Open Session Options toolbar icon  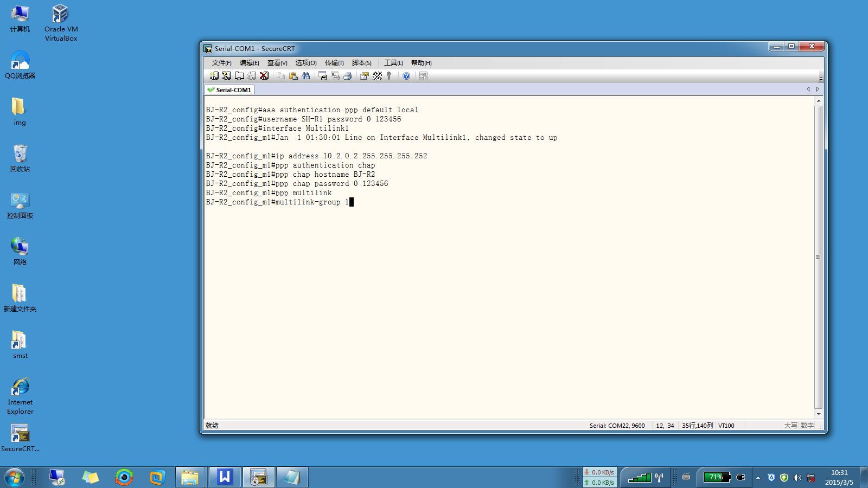tap(364, 76)
